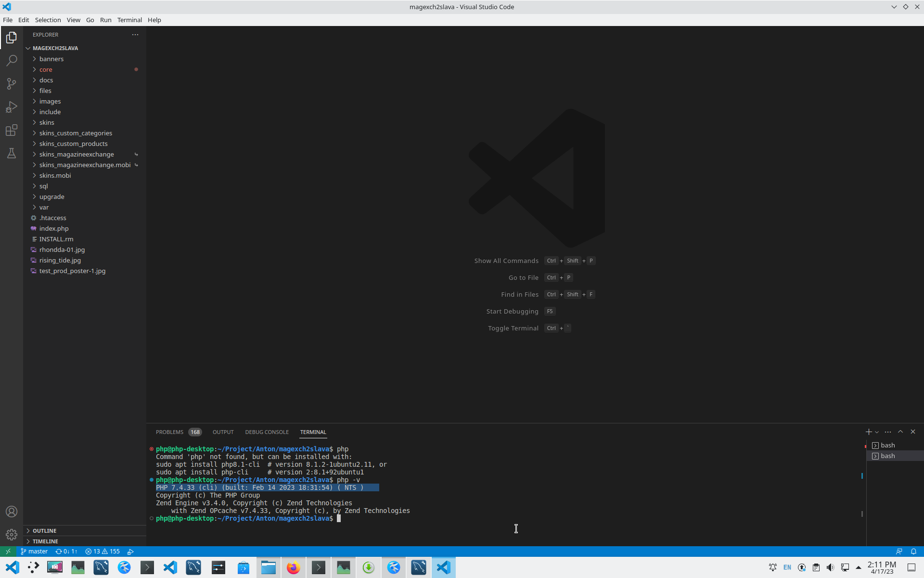Maximize the terminal panel size
Screen dimensions: 924x578
tap(900, 432)
